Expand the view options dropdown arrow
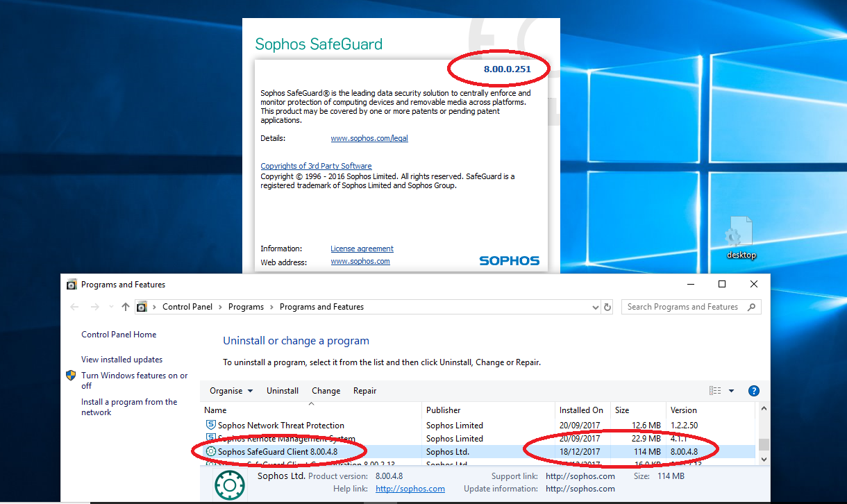This screenshot has height=504, width=847. pyautogui.click(x=731, y=391)
